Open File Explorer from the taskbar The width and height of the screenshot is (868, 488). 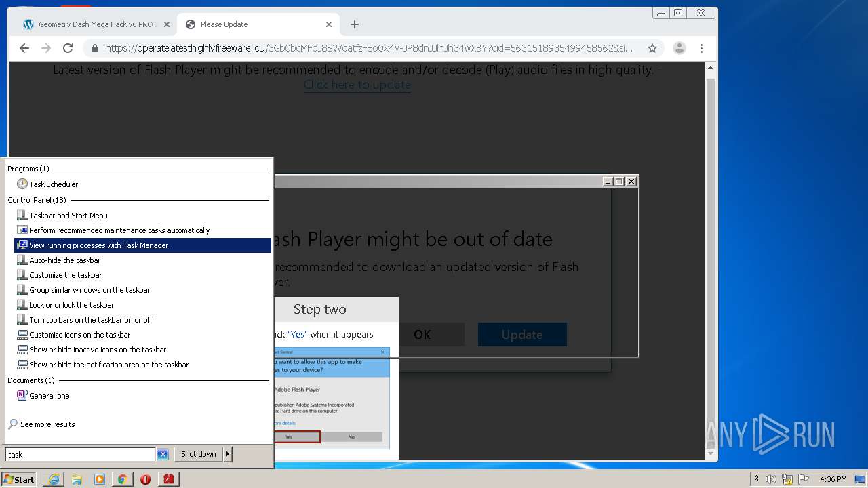[x=77, y=479]
